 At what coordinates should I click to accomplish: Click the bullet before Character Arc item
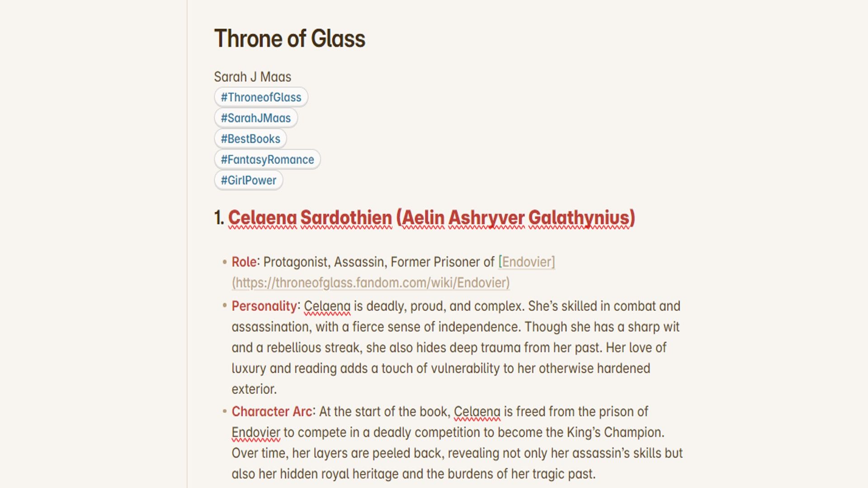(225, 411)
